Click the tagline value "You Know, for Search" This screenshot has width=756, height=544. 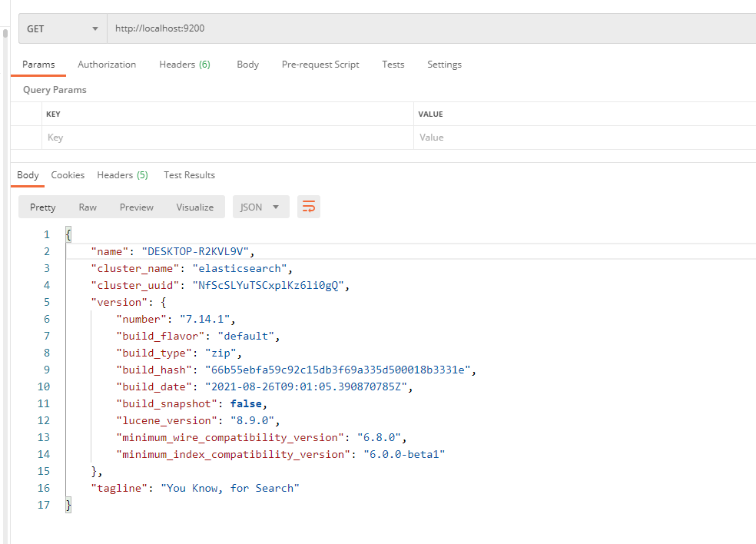(x=230, y=488)
